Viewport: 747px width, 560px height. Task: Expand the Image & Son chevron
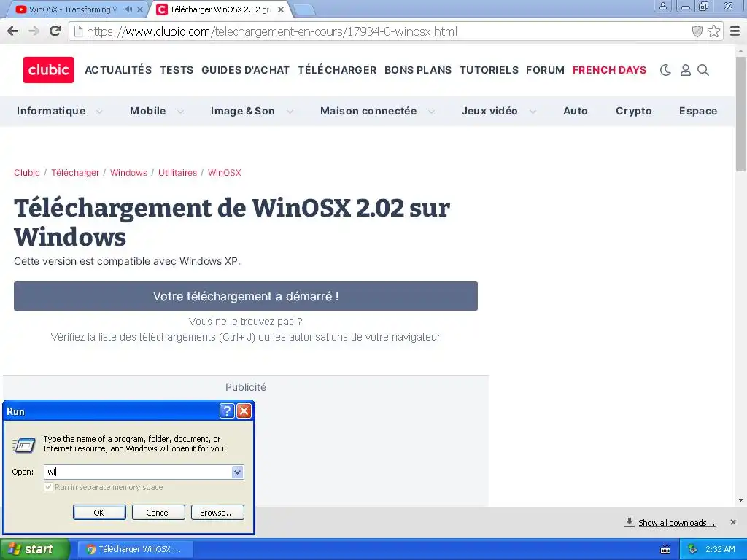click(x=290, y=112)
